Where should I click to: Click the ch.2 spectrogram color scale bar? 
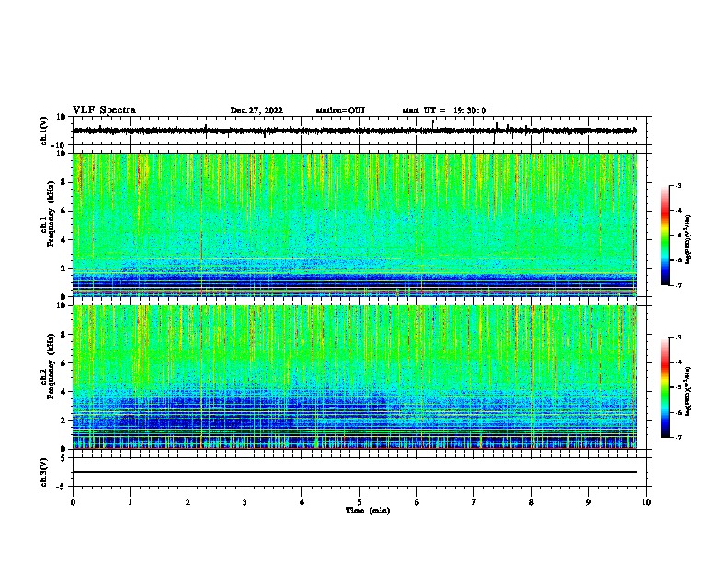point(665,387)
